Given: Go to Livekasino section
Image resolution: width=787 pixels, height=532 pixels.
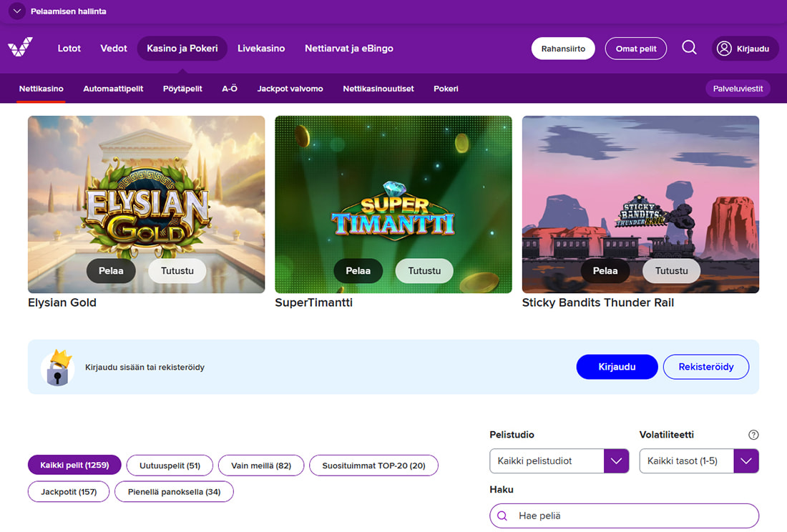Looking at the screenshot, I should tap(261, 49).
